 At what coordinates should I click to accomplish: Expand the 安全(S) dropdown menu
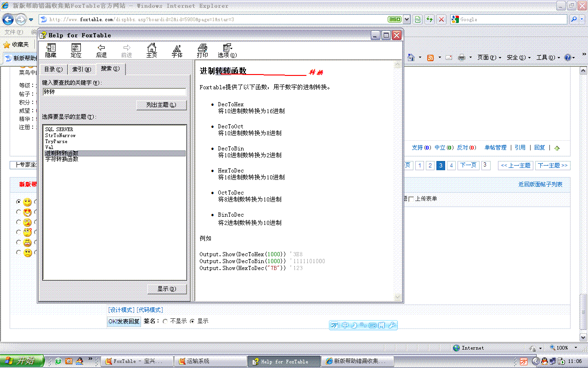coord(519,57)
